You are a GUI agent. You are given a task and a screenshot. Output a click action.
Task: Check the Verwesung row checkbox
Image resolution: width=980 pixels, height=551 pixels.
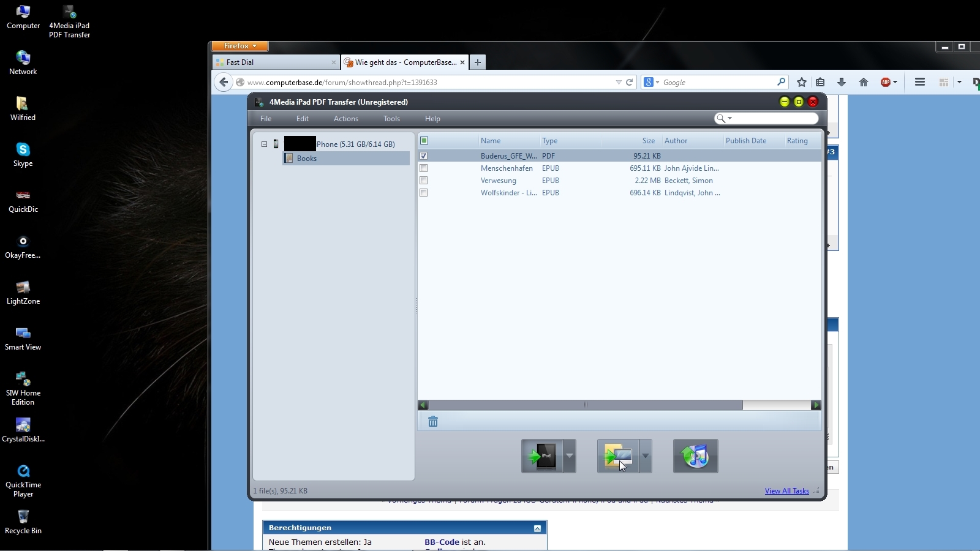click(423, 181)
